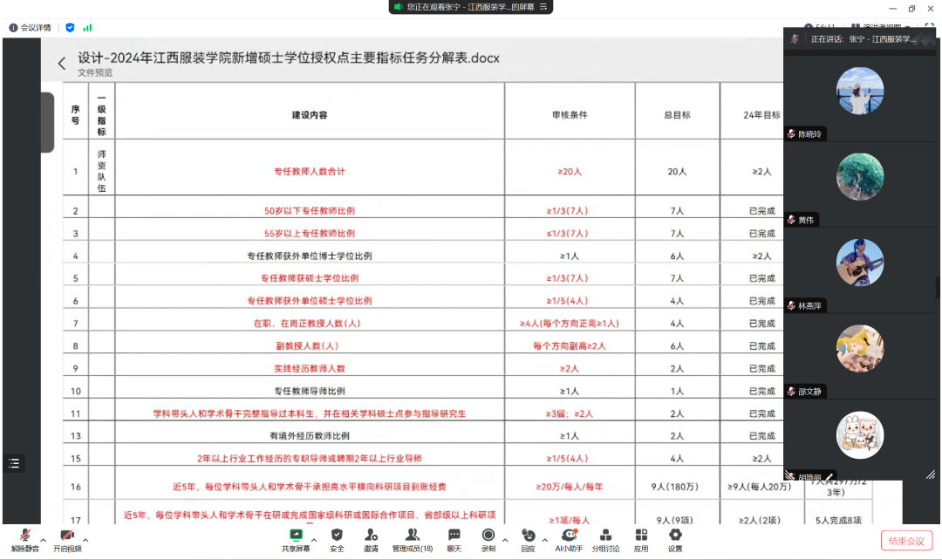This screenshot has width=942, height=560.
Task: Expand options arrow next to 共享屏幕
Action: point(315,540)
